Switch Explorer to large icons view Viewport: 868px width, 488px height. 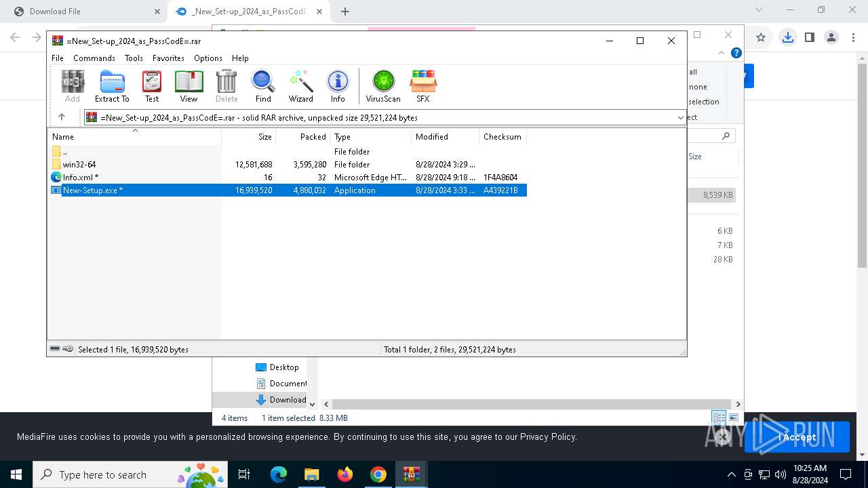point(734,418)
